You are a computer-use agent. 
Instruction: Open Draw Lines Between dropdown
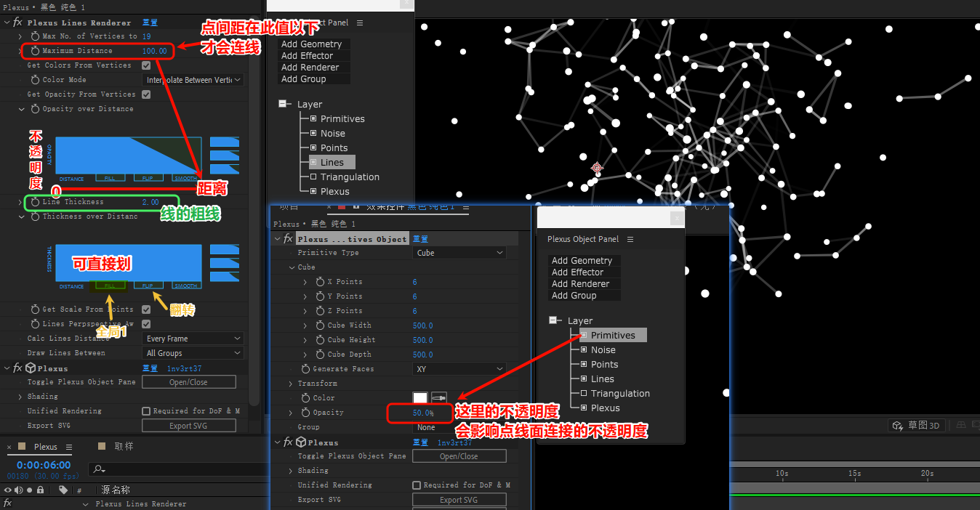pyautogui.click(x=193, y=353)
